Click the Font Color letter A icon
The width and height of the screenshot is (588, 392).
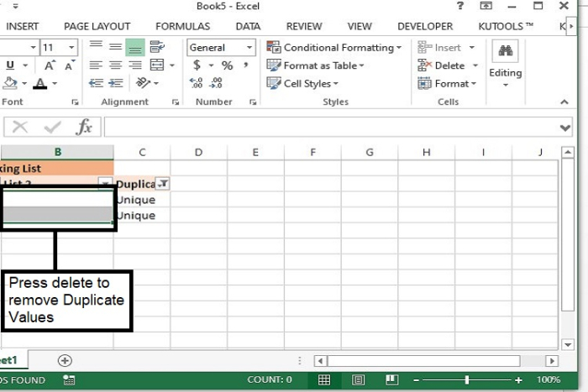click(40, 83)
